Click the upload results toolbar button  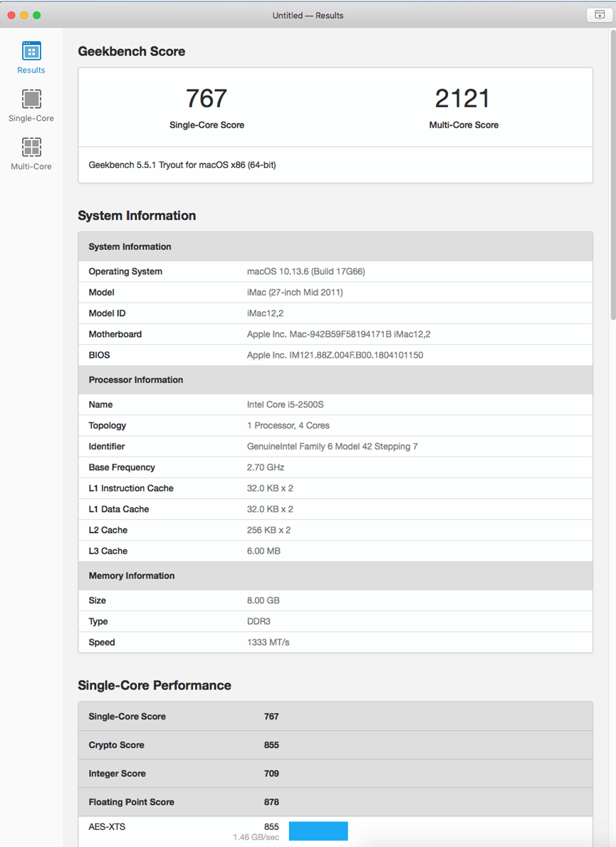click(599, 15)
